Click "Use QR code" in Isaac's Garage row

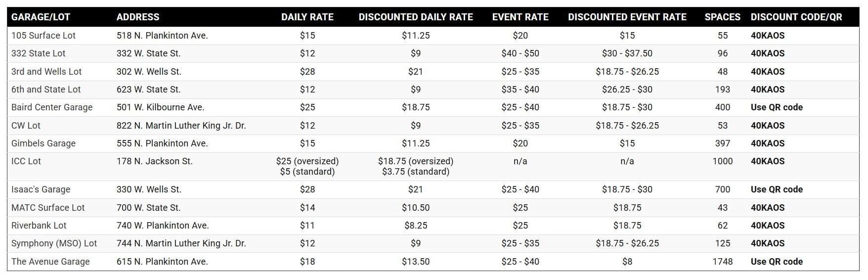point(776,189)
